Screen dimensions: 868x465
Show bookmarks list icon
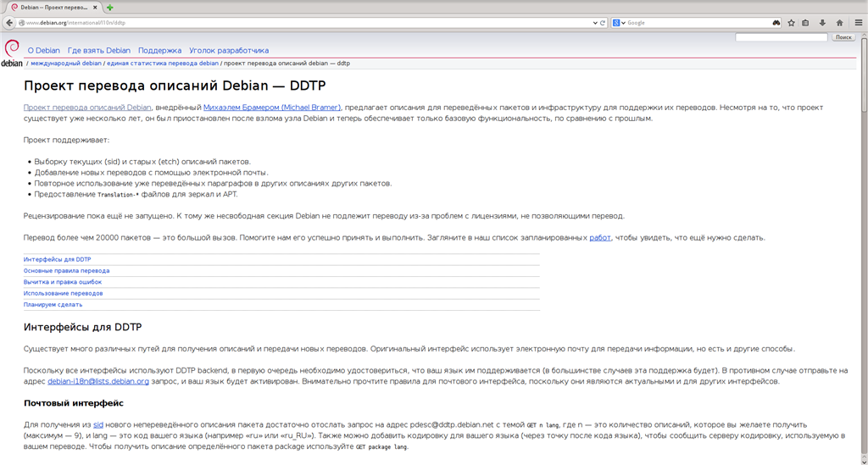click(x=806, y=23)
